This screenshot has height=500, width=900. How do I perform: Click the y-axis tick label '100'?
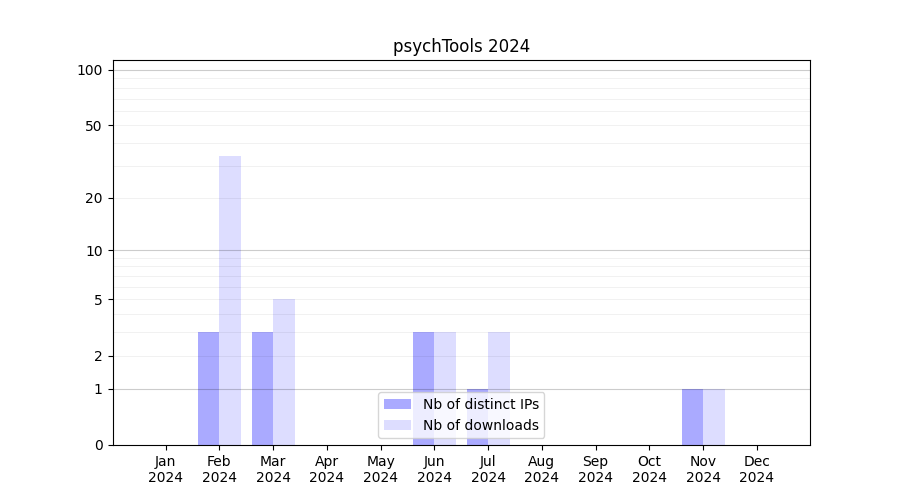coord(90,70)
